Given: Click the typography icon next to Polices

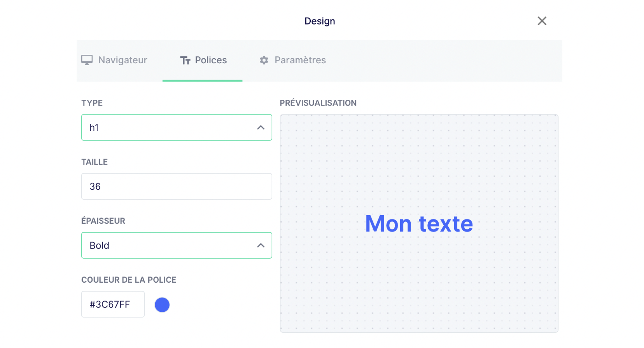Looking at the screenshot, I should click(x=185, y=60).
